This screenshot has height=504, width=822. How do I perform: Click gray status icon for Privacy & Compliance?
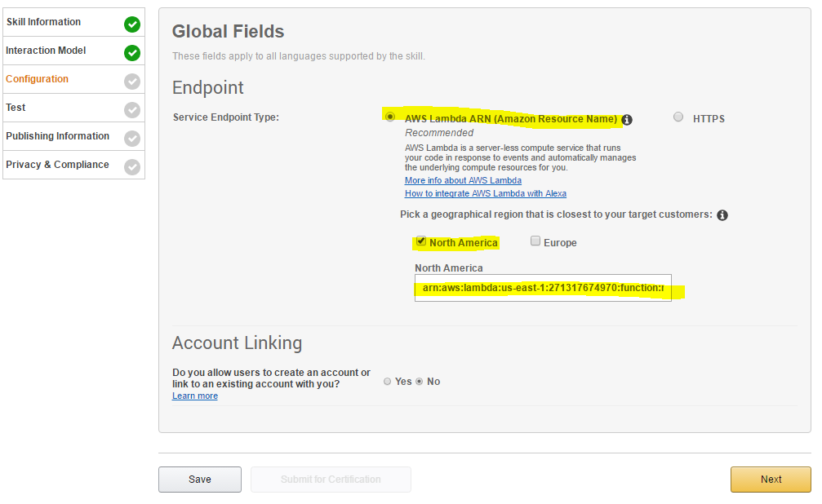click(x=132, y=167)
